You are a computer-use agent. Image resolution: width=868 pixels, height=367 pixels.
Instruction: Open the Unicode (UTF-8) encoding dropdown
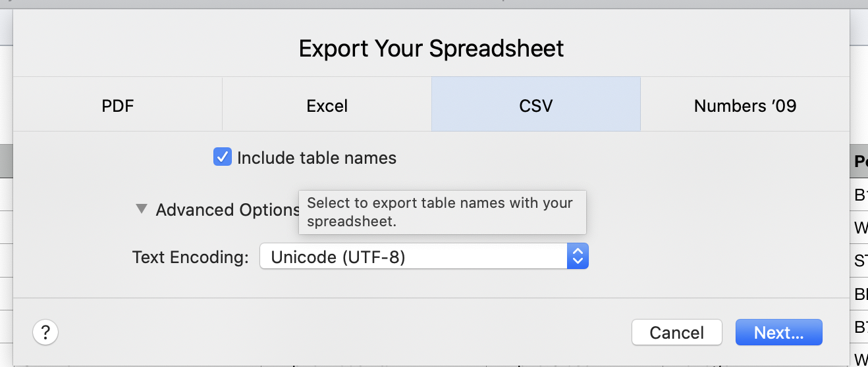point(424,257)
